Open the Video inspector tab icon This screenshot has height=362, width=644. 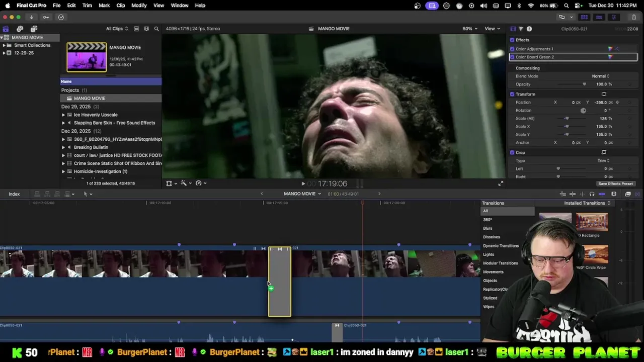[x=513, y=29]
